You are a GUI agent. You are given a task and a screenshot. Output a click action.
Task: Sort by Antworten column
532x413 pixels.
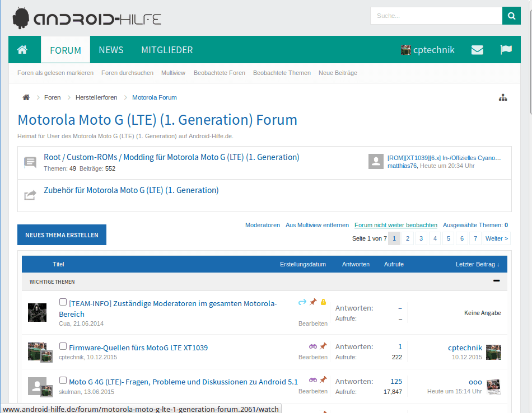(x=356, y=264)
